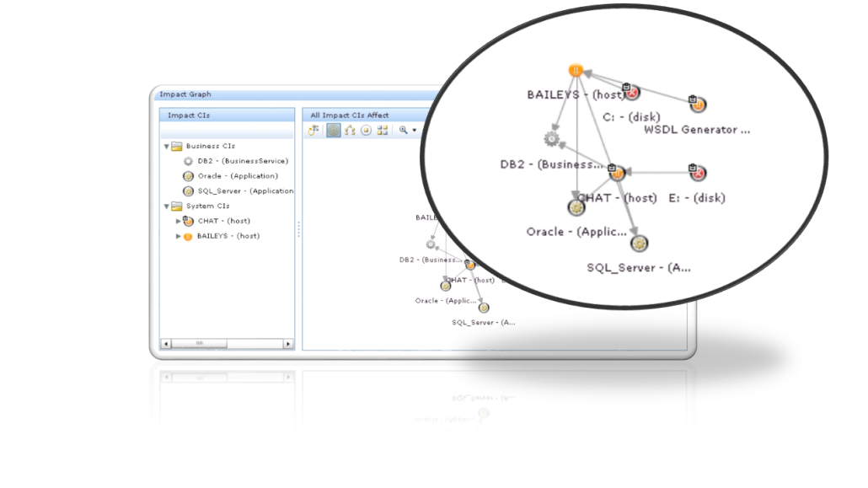Select "System CIs" in the tree
Image resolution: width=868 pixels, height=488 pixels.
coord(207,206)
